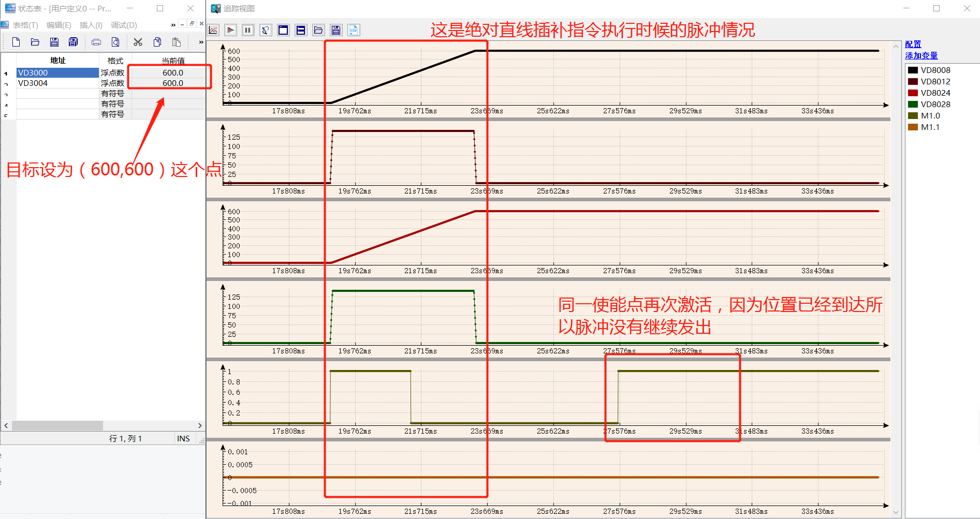Click the 格式 column header

coord(115,61)
